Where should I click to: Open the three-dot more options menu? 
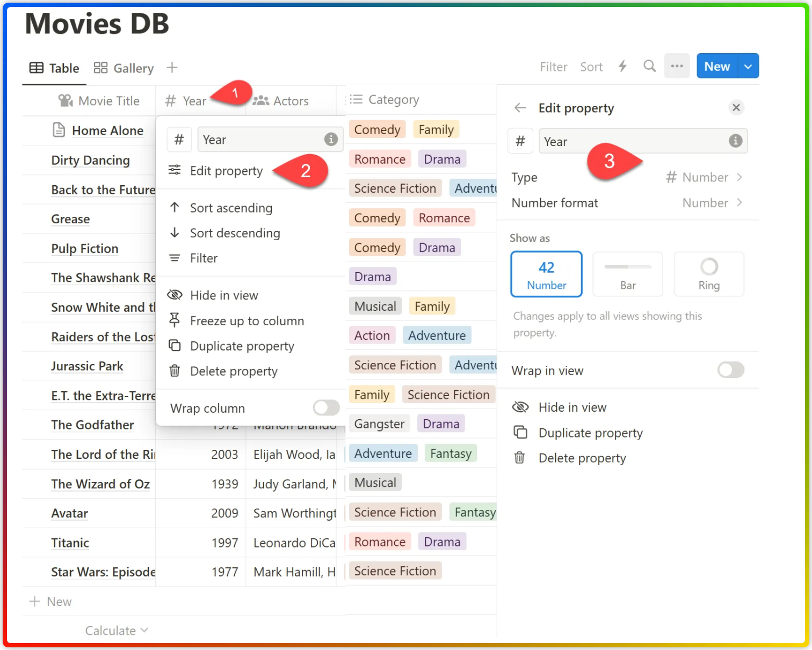677,65
